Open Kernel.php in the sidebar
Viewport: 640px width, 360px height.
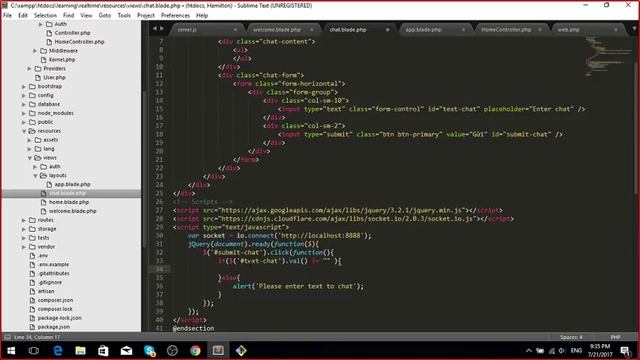click(x=62, y=60)
